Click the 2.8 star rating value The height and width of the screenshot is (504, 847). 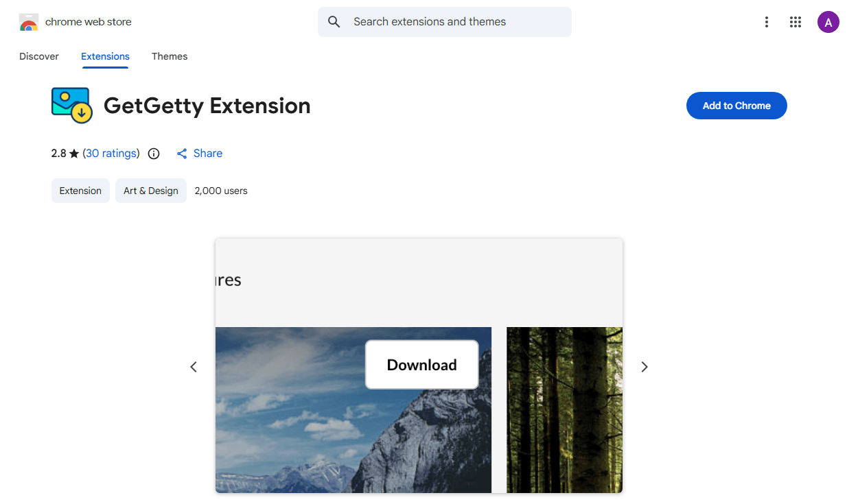65,154
